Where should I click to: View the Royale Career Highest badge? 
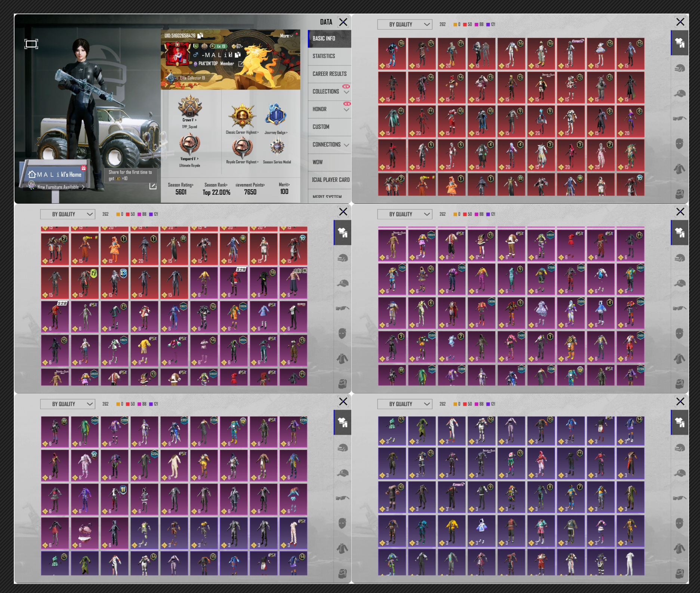pyautogui.click(x=242, y=148)
